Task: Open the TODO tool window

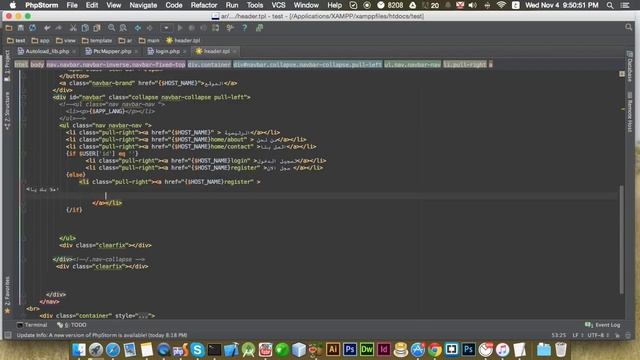Action: [x=72, y=325]
